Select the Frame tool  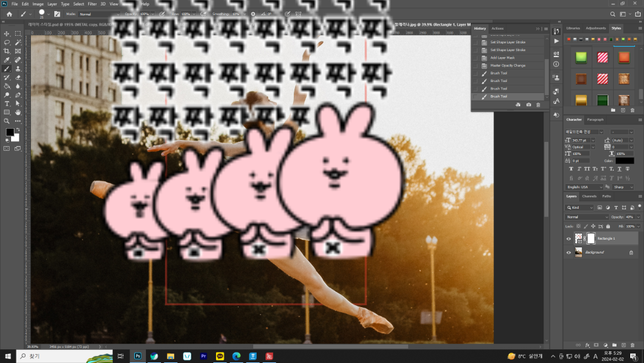coord(18,52)
